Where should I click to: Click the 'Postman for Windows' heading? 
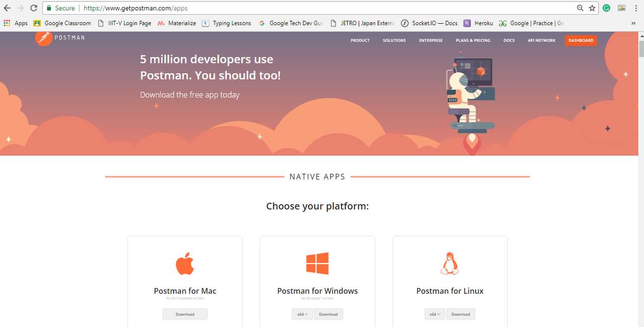point(317,291)
